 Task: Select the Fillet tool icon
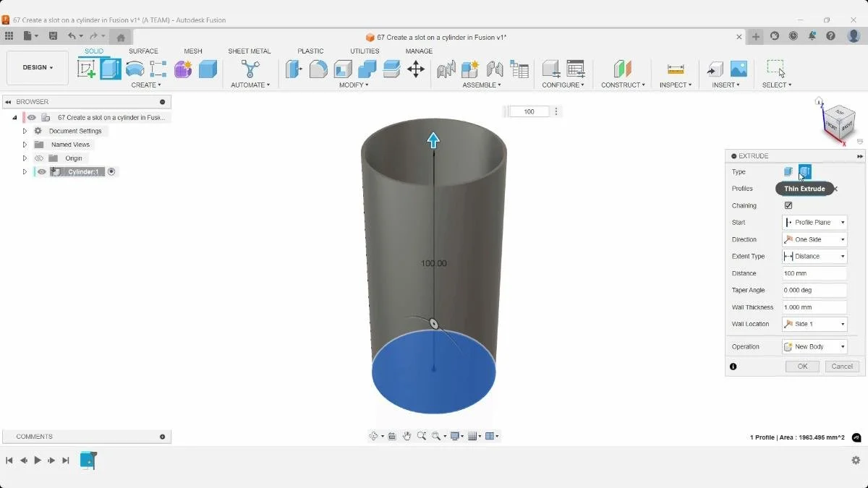pos(318,69)
